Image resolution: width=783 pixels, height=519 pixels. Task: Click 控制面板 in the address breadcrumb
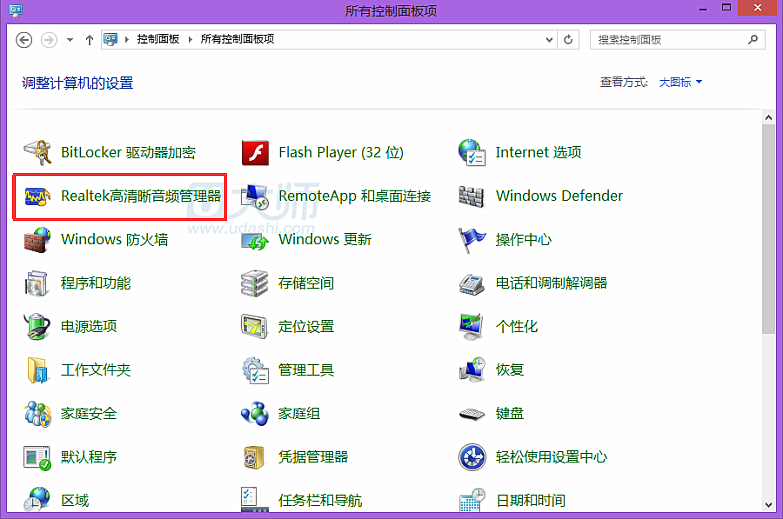(x=158, y=40)
